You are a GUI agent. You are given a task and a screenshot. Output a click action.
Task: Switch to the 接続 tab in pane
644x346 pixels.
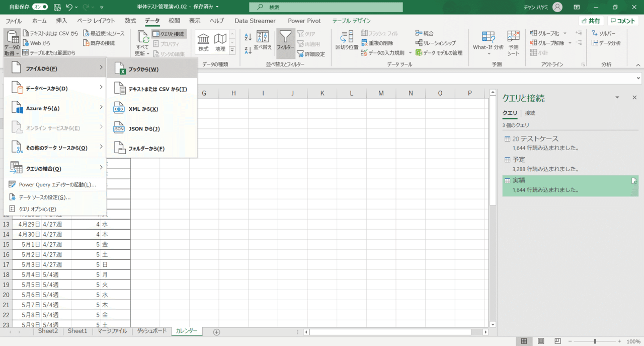pyautogui.click(x=530, y=113)
